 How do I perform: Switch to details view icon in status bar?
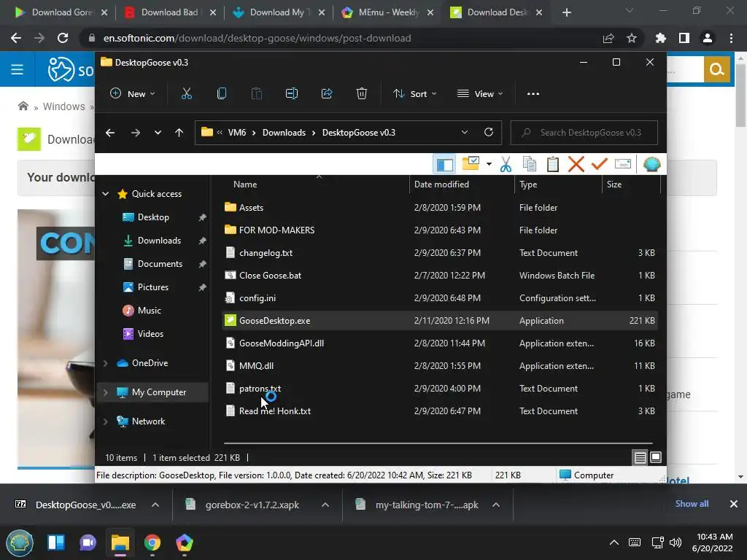(640, 458)
